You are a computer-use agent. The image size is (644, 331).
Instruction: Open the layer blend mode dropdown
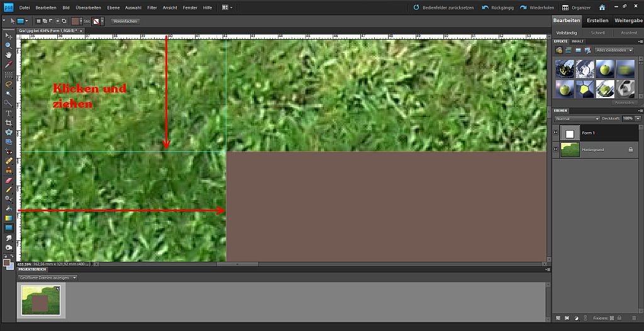pos(577,118)
